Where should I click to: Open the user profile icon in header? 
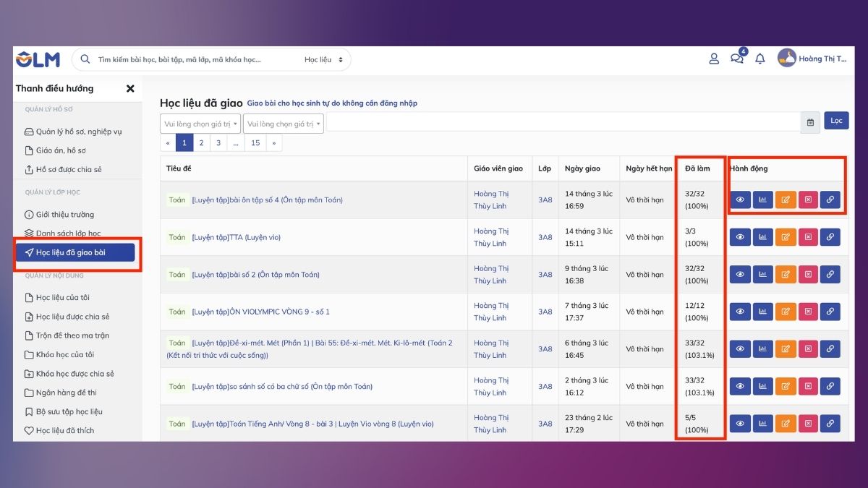[714, 59]
